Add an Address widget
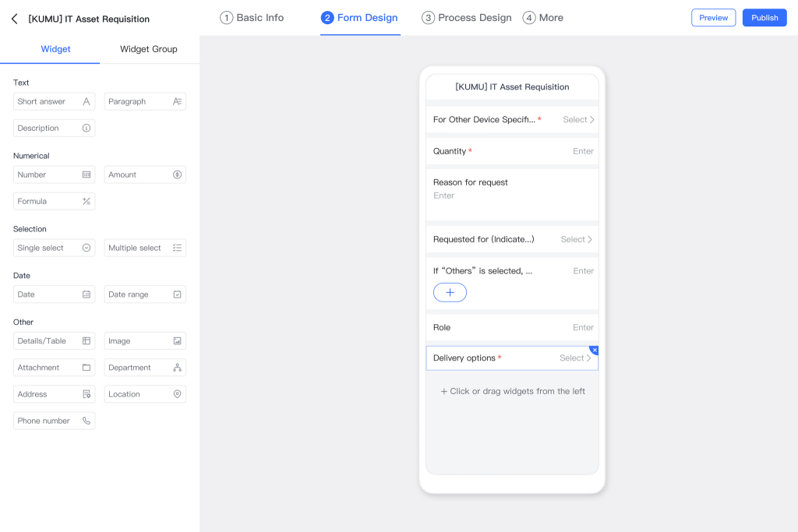Viewport: 798px width, 532px height. coord(54,394)
